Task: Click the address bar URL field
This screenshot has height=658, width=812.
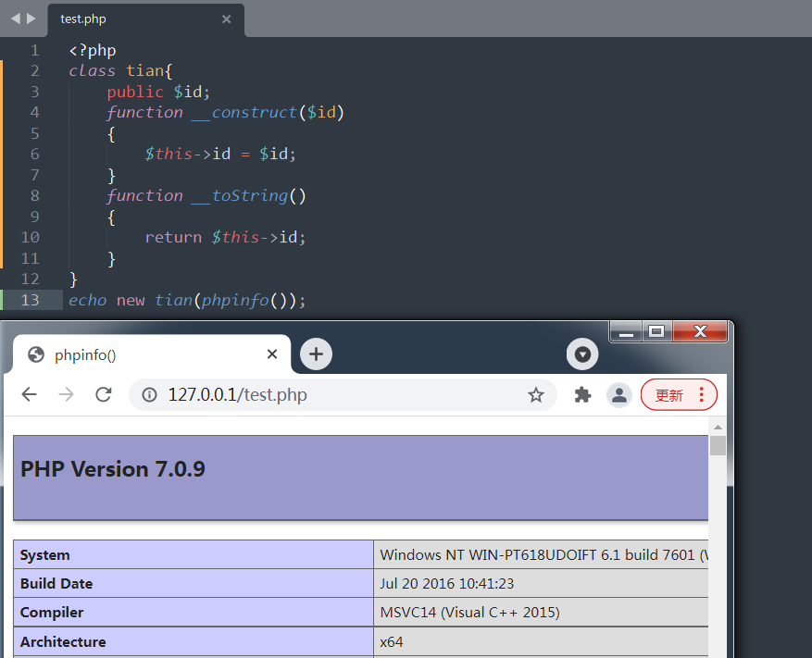Action: tap(333, 395)
